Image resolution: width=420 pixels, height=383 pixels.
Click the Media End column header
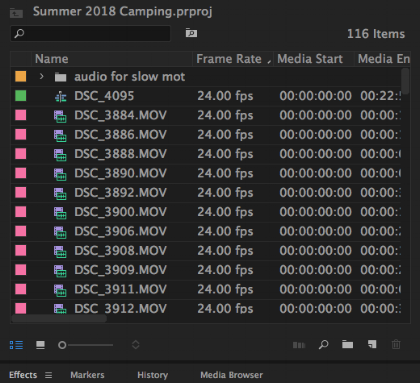click(384, 59)
